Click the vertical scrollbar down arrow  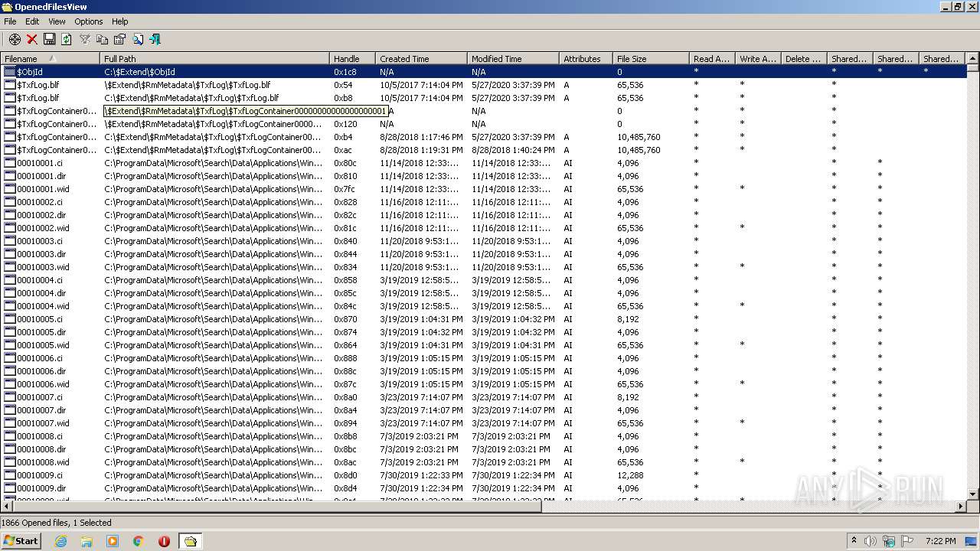point(973,494)
